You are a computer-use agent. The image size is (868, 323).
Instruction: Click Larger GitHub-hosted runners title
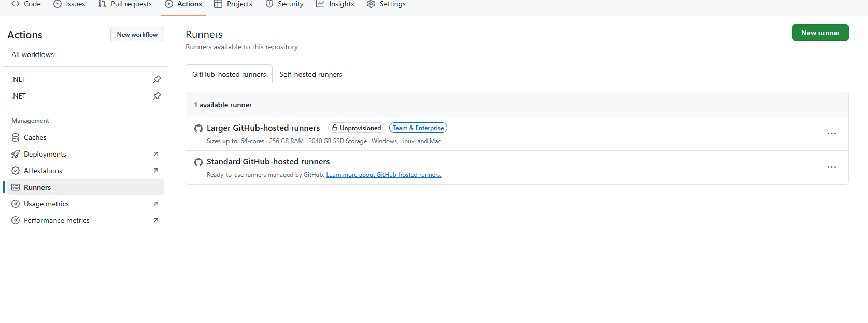pos(263,128)
